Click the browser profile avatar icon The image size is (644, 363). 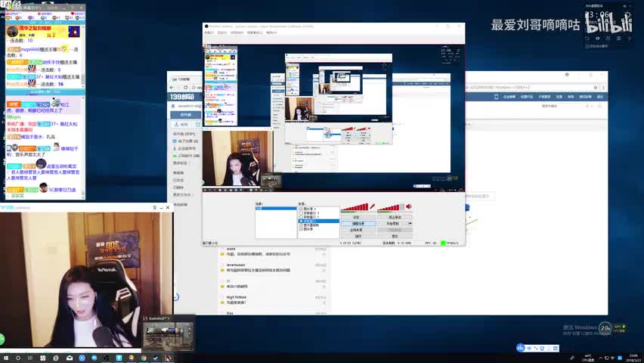coord(567,75)
